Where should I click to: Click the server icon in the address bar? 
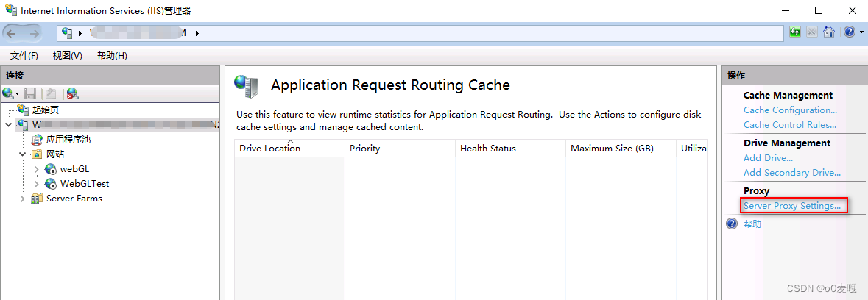pyautogui.click(x=68, y=33)
